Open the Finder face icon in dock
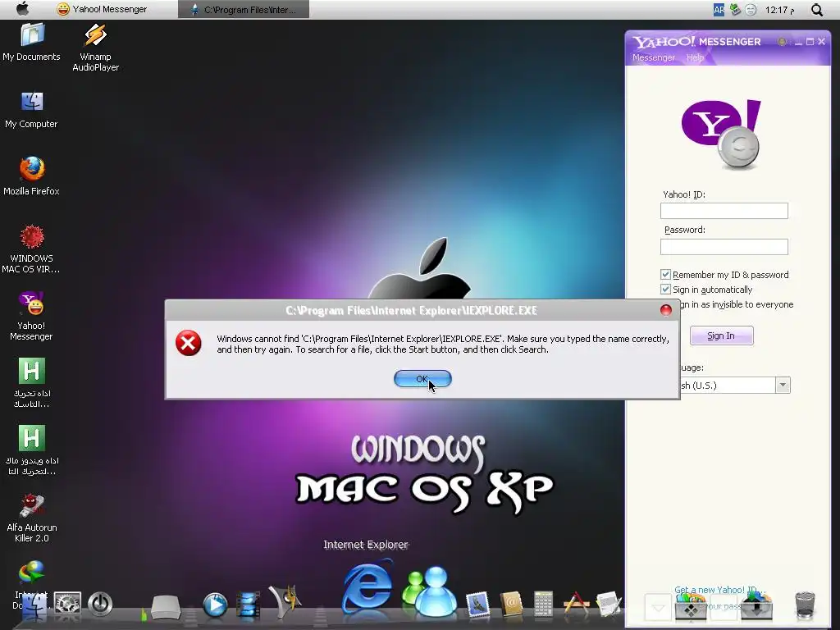 point(33,605)
